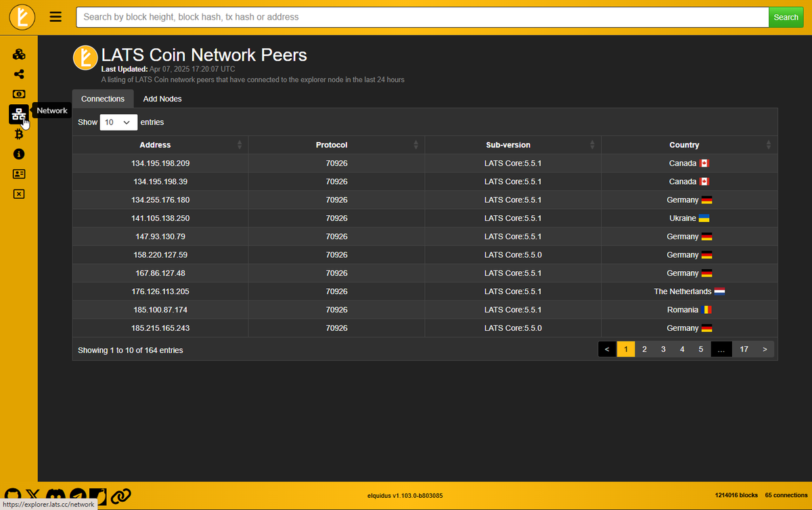Click address 167.86.127.48
The width and height of the screenshot is (812, 510).
(x=160, y=273)
